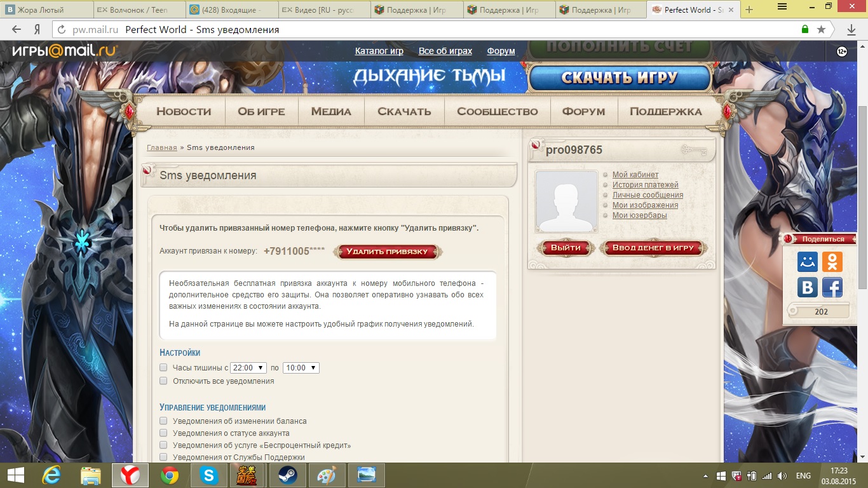Open the Windows Start button
The height and width of the screenshot is (488, 868).
click(15, 475)
